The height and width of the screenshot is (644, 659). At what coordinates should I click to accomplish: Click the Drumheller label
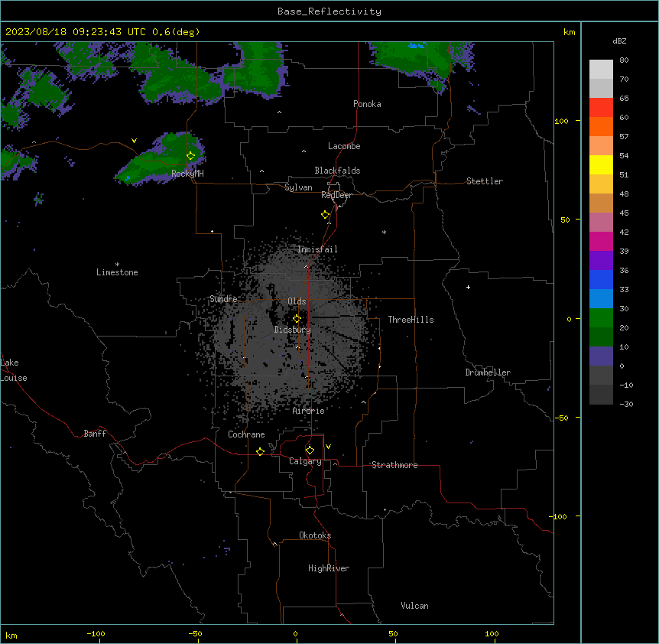click(x=488, y=372)
